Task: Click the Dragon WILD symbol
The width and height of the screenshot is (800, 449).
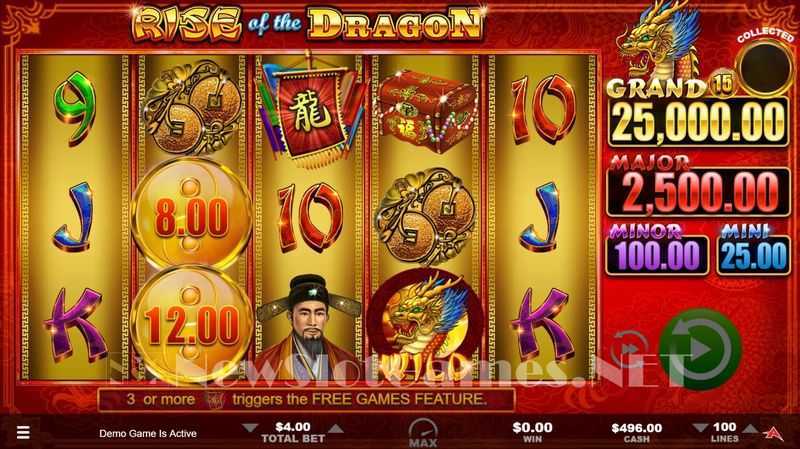Action: pos(424,326)
